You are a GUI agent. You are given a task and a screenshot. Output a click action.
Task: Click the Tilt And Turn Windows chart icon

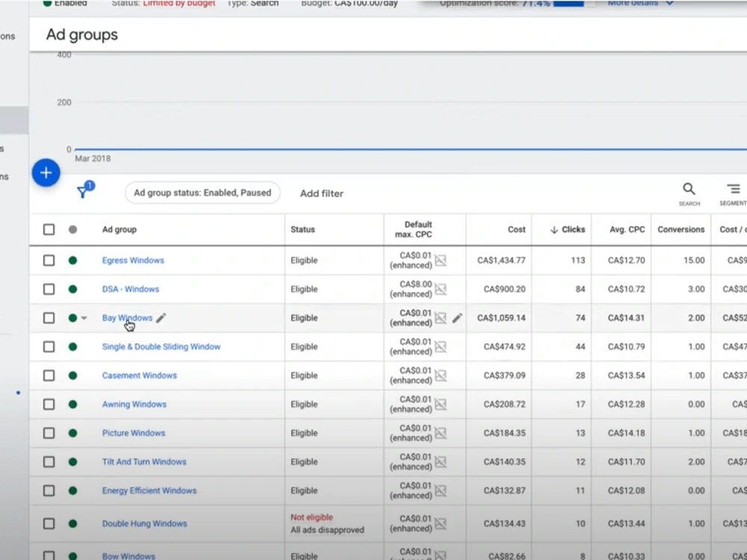click(441, 462)
